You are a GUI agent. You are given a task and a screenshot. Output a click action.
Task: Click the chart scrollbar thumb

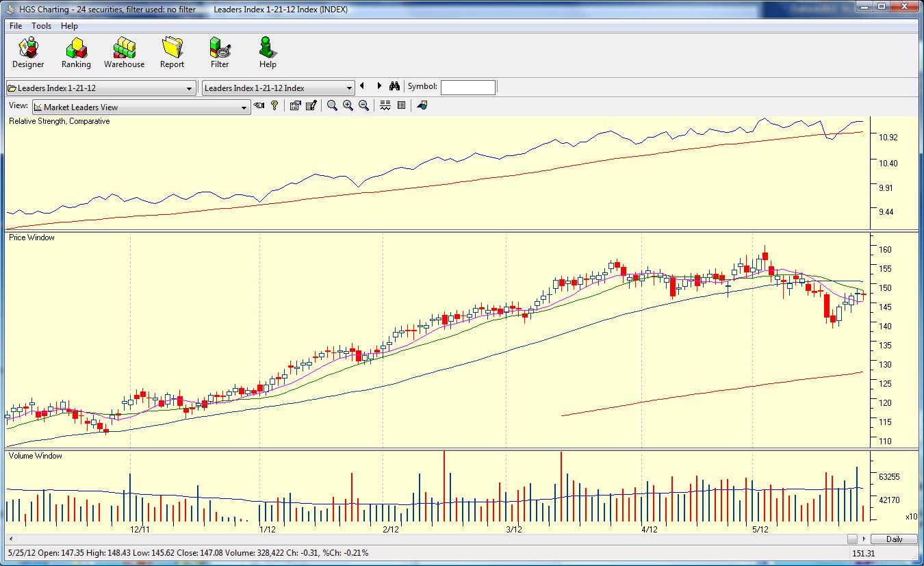tap(852, 539)
